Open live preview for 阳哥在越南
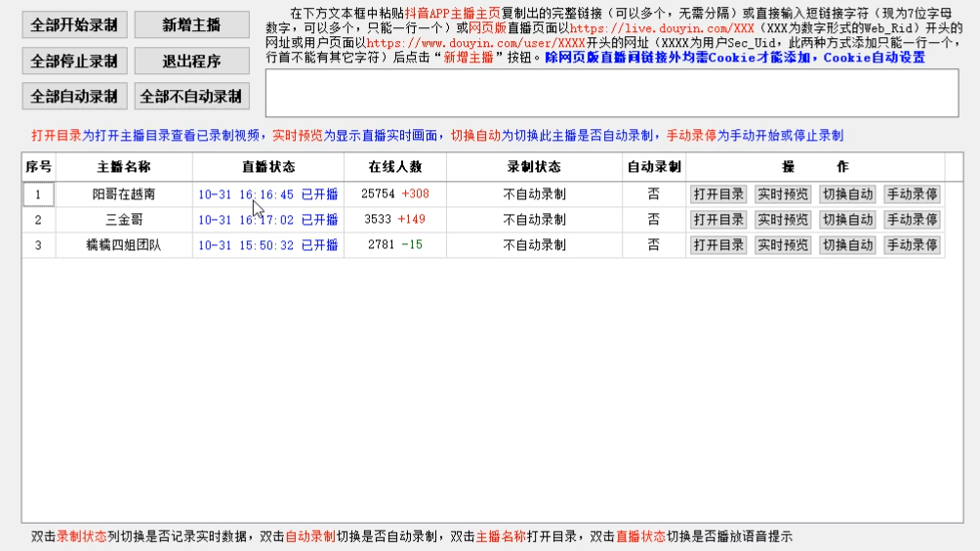The width and height of the screenshot is (980, 551). 783,193
